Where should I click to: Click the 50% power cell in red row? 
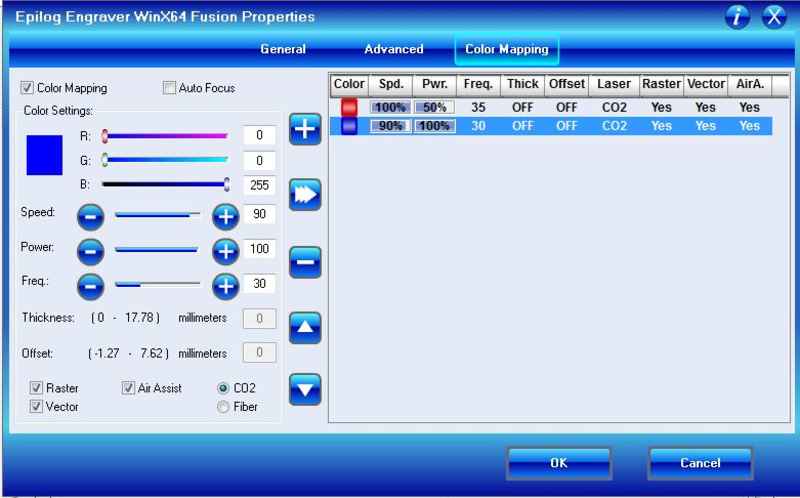(x=435, y=108)
